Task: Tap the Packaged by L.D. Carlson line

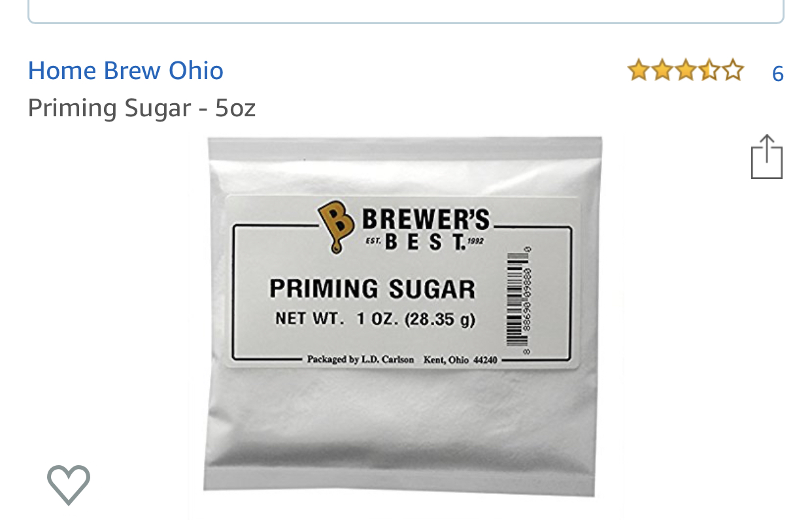Action: pyautogui.click(x=401, y=359)
